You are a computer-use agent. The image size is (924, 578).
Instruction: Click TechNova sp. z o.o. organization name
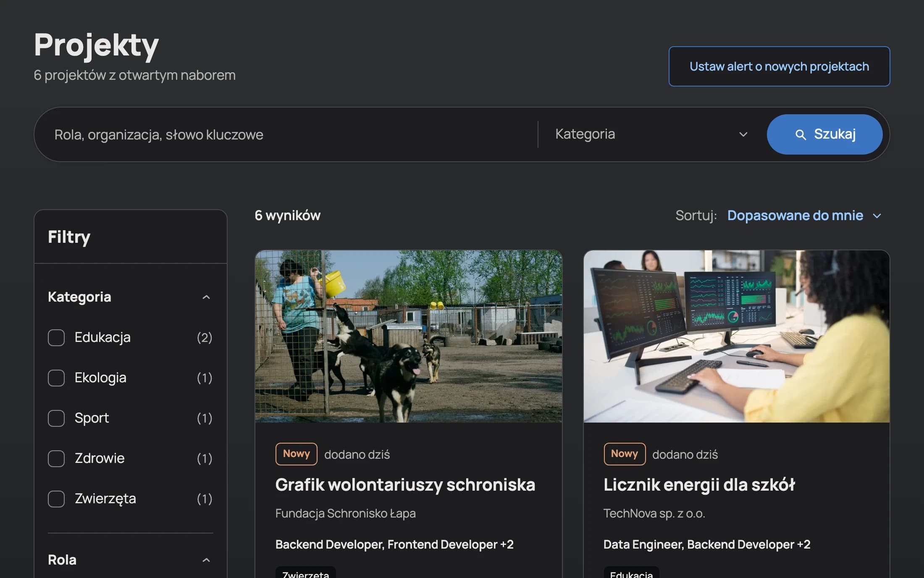tap(654, 513)
